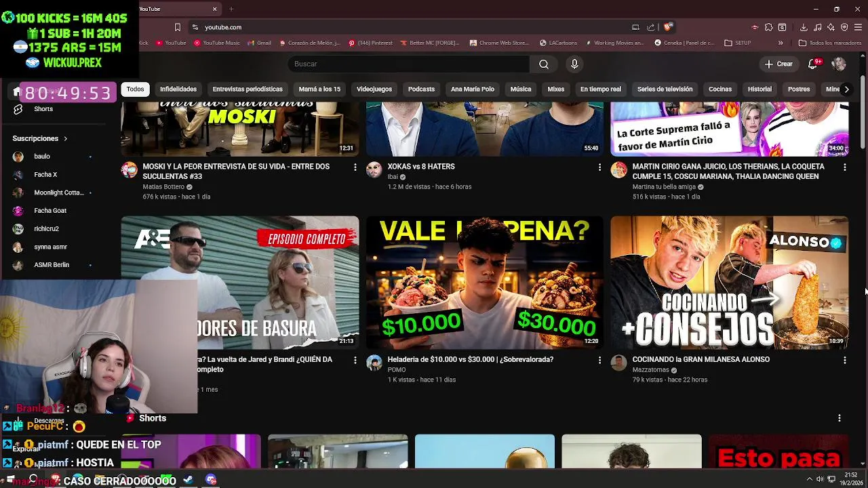Open Shorts in the sidebar
This screenshot has width=868, height=488.
click(43, 108)
